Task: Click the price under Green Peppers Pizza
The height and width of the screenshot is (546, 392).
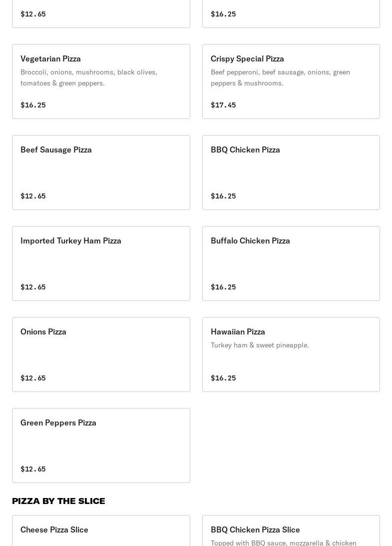Action: point(33,469)
